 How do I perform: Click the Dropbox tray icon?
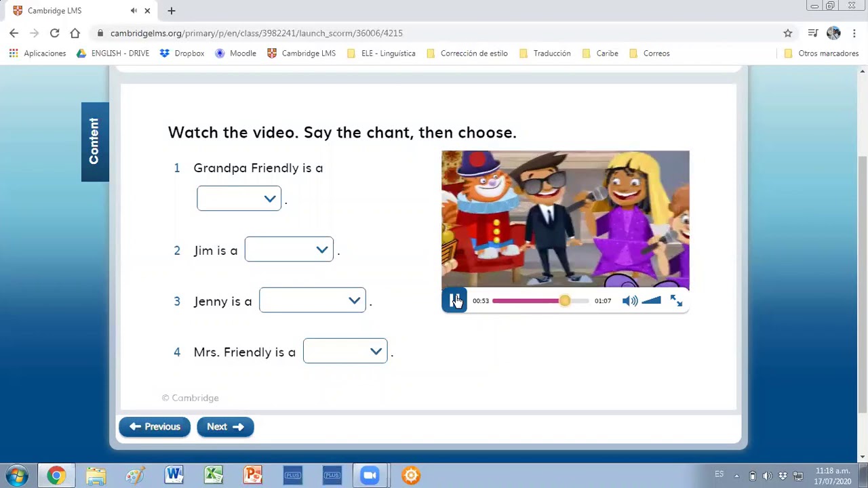pos(783,476)
